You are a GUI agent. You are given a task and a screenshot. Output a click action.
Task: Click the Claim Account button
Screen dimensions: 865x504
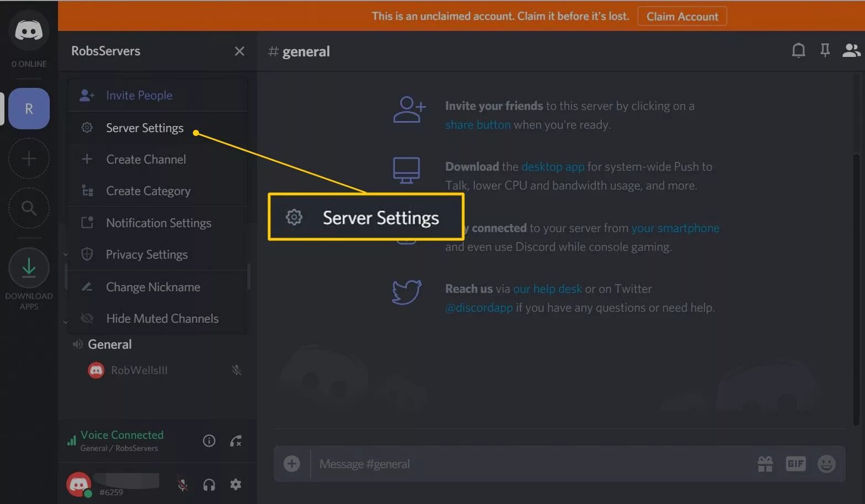tap(682, 16)
